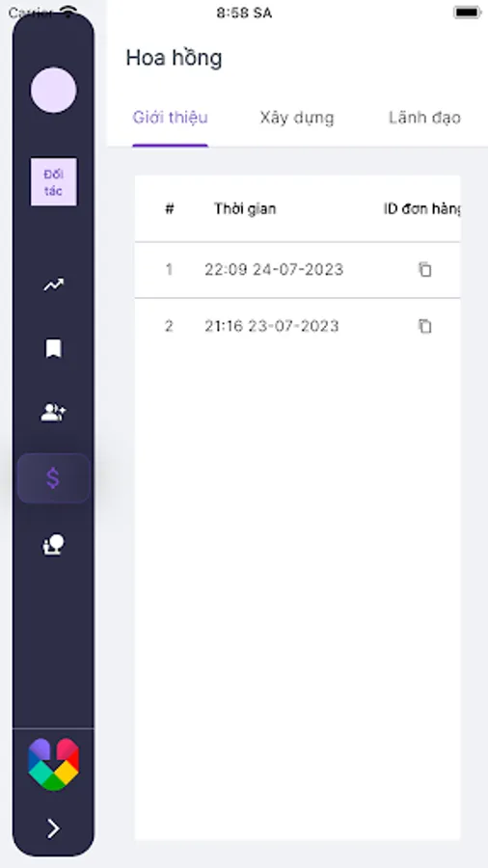This screenshot has height=868, width=488.
Task: Open the presenter icon below dollar sign
Action: pos(54,545)
